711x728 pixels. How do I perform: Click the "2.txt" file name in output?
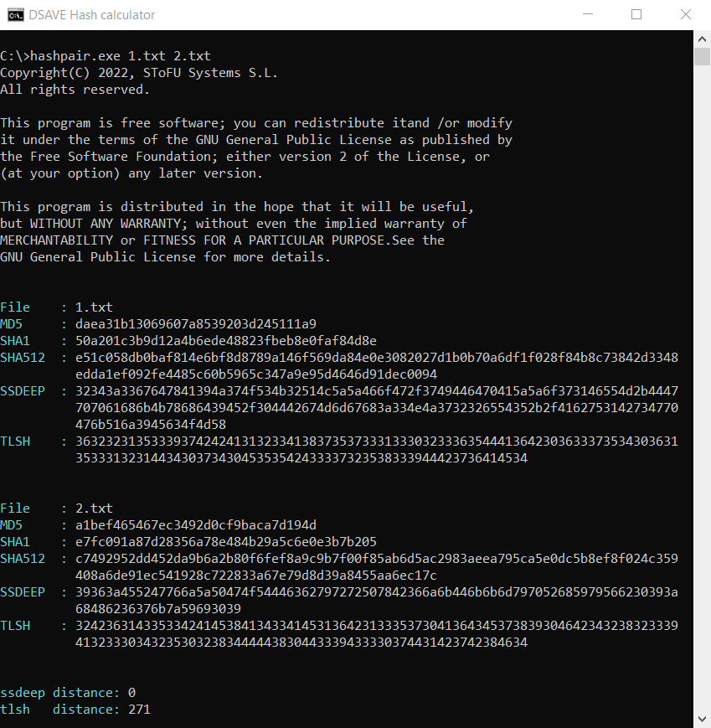(94, 509)
